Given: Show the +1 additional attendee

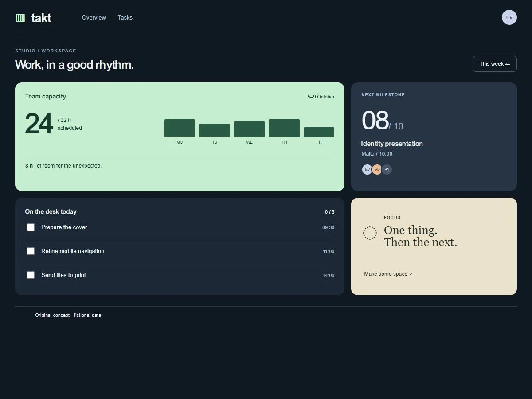Looking at the screenshot, I should [x=387, y=169].
